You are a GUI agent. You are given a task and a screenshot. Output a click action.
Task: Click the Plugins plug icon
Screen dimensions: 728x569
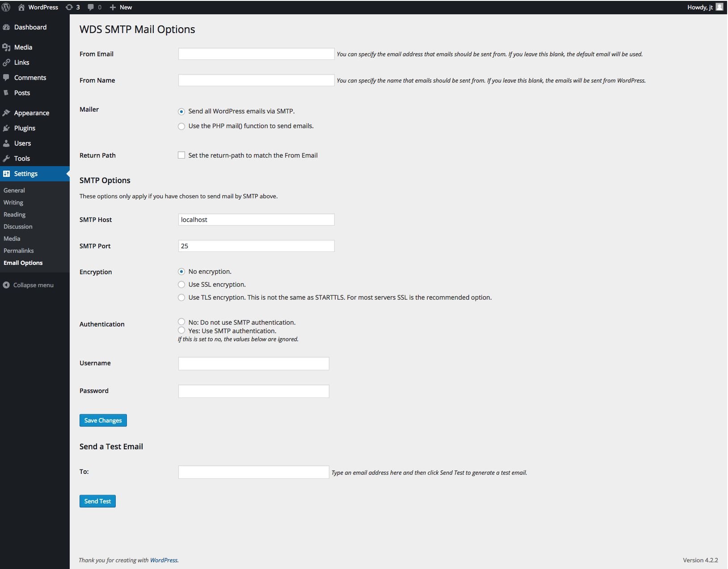6,128
